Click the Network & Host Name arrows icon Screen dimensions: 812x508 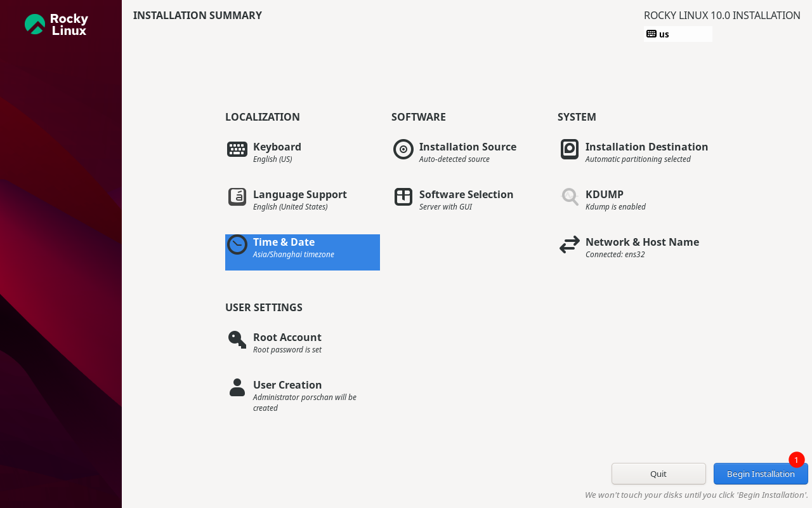pos(570,244)
